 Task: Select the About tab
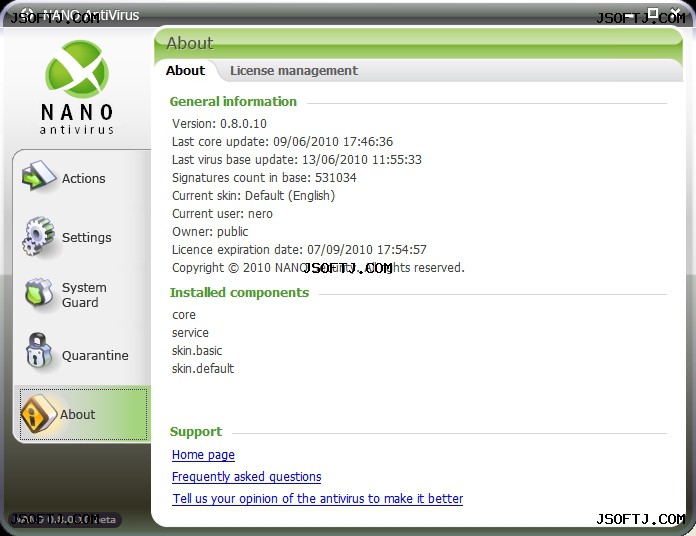pos(185,71)
